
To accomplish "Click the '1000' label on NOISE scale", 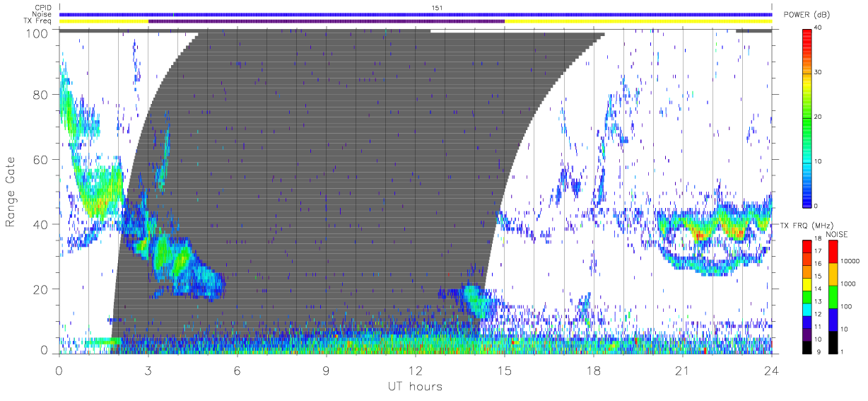I will coord(848,284).
